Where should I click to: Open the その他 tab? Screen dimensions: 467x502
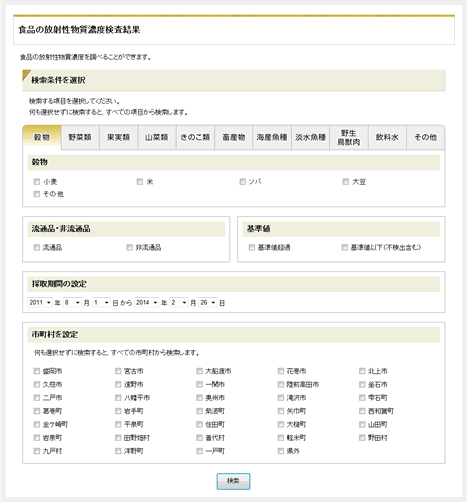tap(425, 137)
